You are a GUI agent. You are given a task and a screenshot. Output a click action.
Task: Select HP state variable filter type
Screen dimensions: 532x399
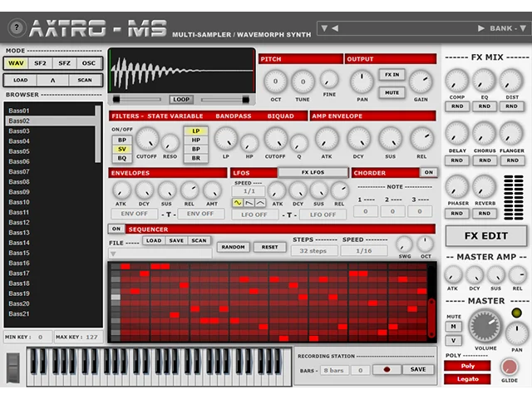(x=196, y=140)
